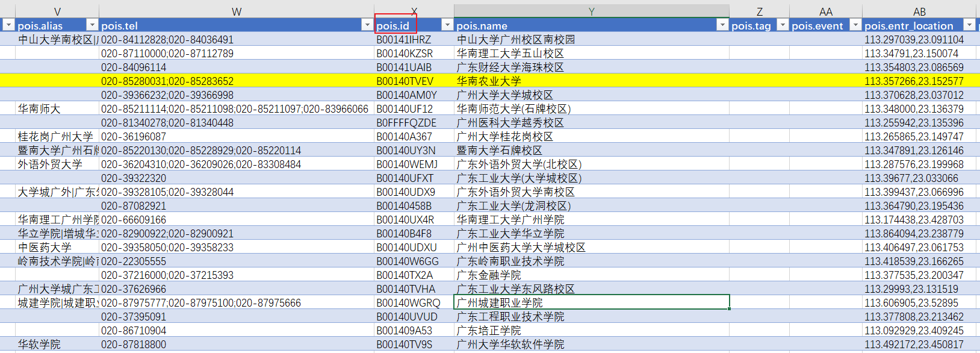980x353 pixels.
Task: Select name cell 广州大学华软软件学院
Action: 592,344
